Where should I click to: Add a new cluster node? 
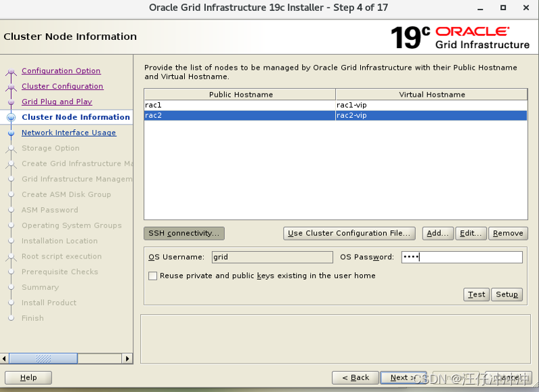438,234
